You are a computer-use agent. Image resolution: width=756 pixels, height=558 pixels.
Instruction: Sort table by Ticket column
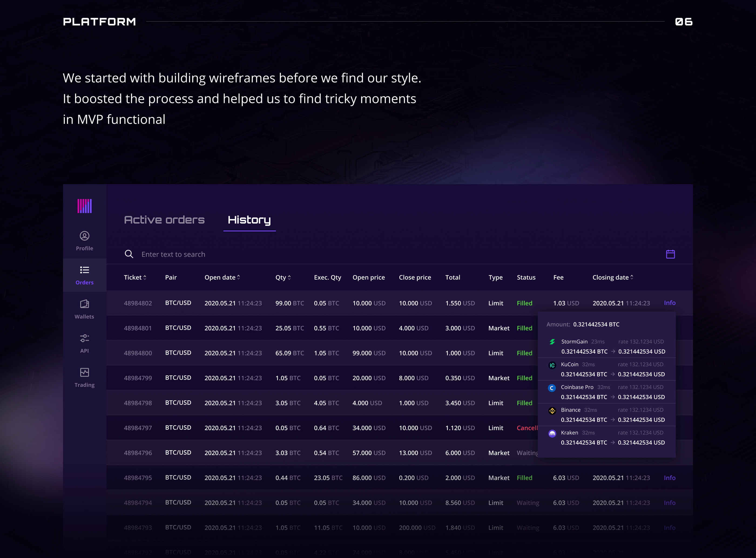pos(135,277)
